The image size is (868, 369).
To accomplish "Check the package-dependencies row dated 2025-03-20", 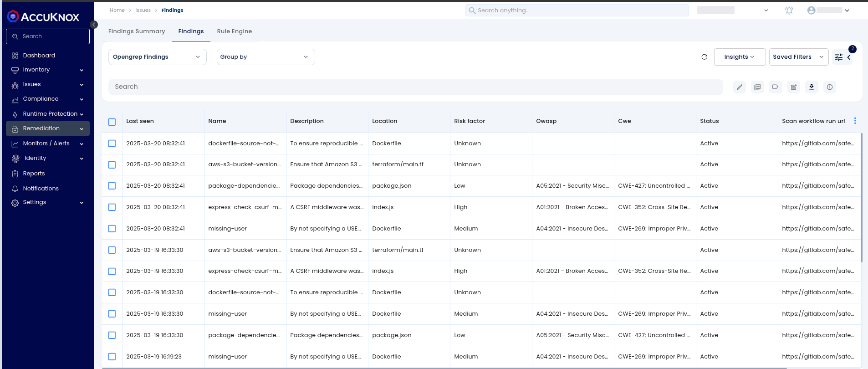I will [112, 186].
